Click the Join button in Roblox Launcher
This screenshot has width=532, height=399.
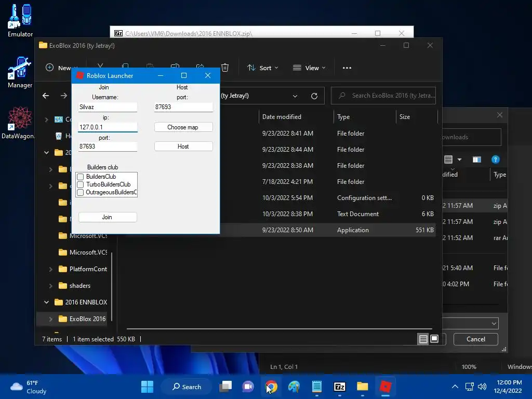[108, 217]
